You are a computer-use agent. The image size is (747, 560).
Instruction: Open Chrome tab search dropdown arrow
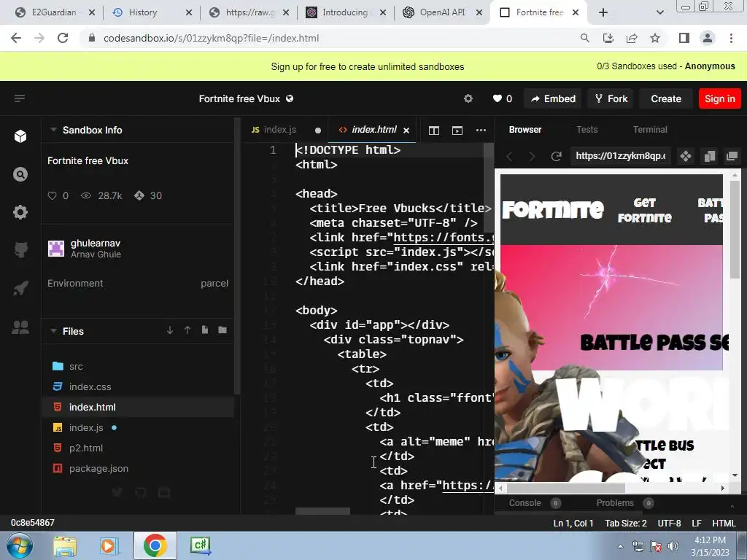659,12
